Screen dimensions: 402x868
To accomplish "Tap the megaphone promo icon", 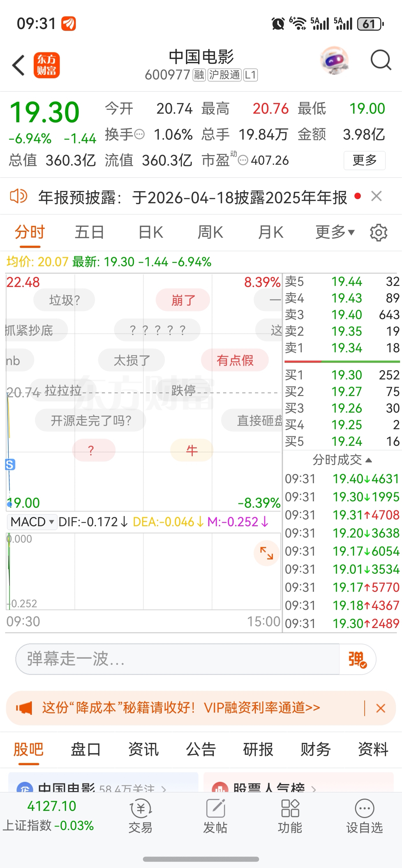I will click(24, 708).
